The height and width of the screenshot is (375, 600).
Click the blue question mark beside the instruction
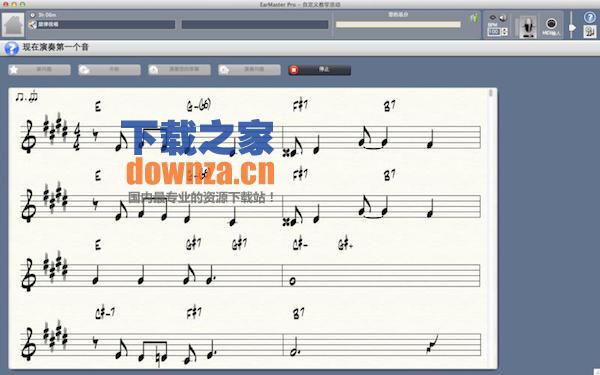(11, 49)
